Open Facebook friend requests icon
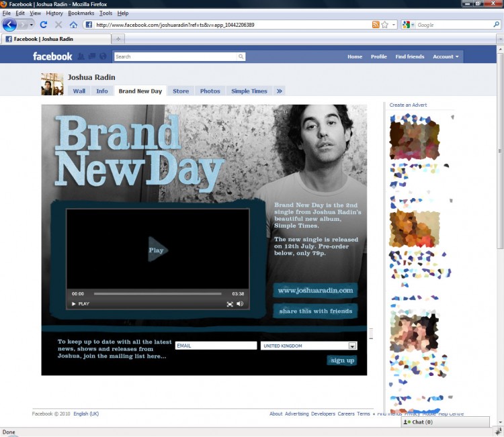 (81, 56)
